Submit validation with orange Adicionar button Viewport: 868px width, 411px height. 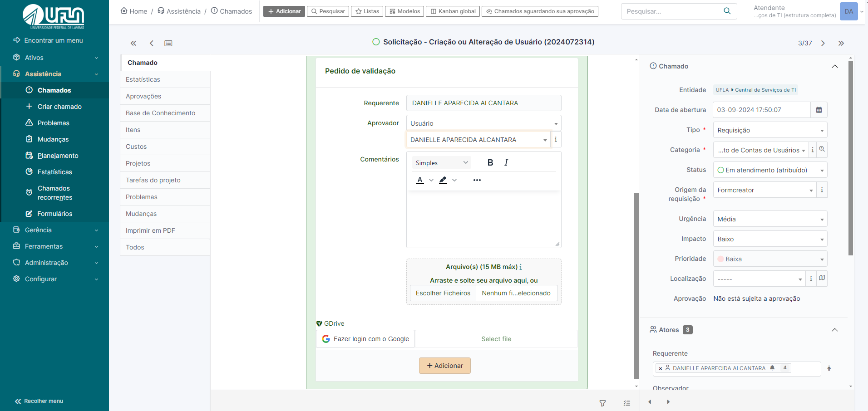click(x=445, y=366)
